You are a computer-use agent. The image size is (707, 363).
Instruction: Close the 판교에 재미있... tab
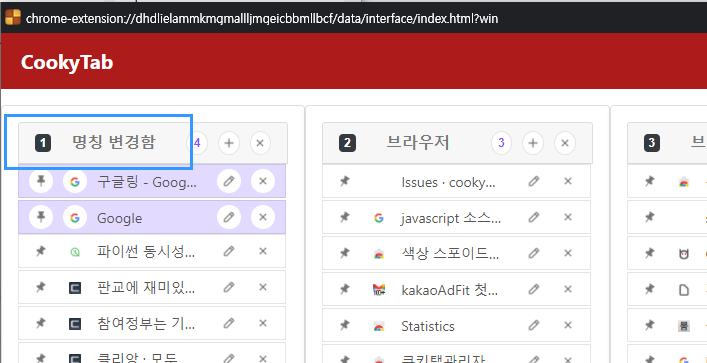point(263,287)
